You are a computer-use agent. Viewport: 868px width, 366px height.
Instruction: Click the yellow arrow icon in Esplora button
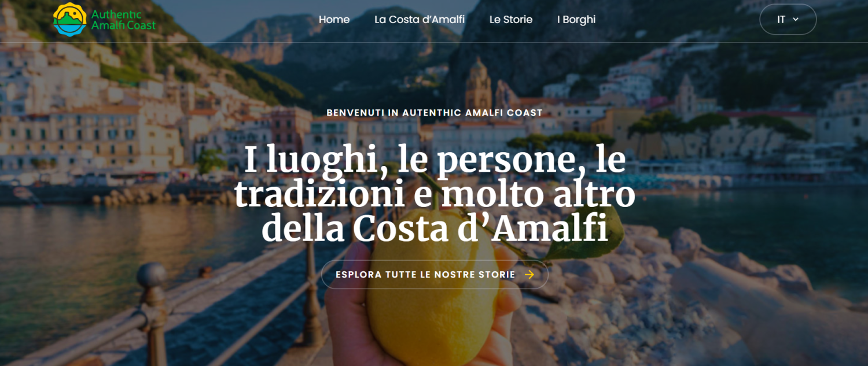529,275
